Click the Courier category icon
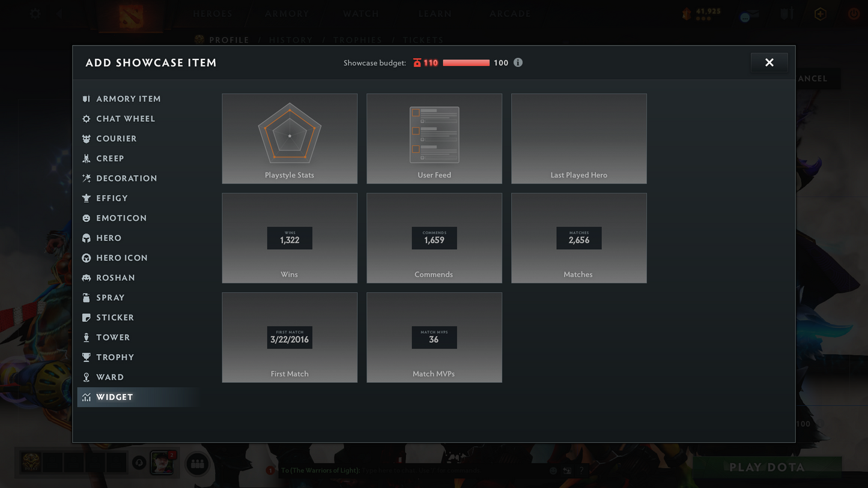 click(86, 139)
